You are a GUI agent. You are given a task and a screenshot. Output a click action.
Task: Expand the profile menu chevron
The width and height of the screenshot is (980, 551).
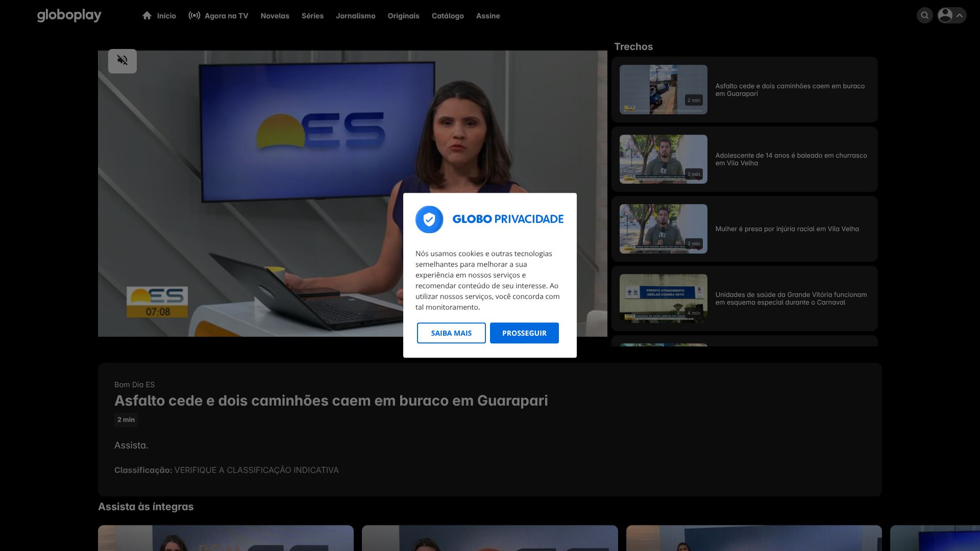click(x=960, y=15)
